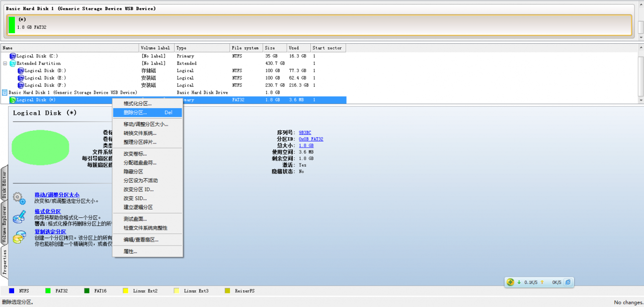This screenshot has height=307, width=644.
Task: Click the Extended Partition disk icon
Action: tap(13, 63)
